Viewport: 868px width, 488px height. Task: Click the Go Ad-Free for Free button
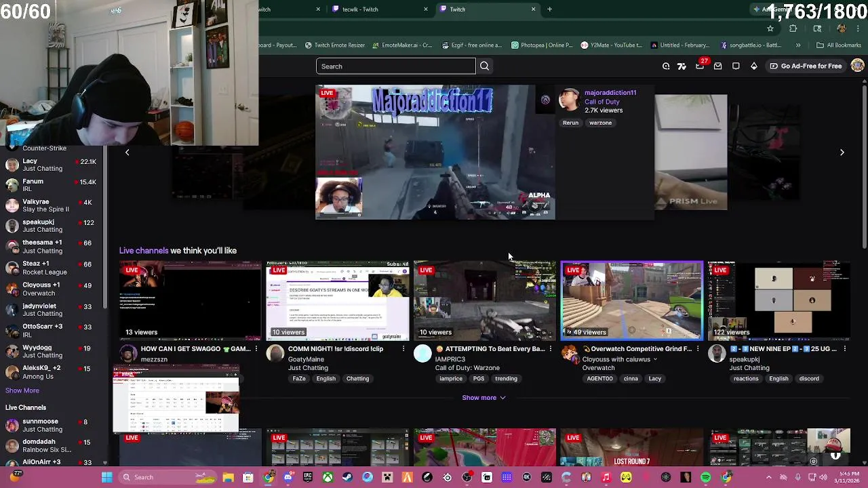pyautogui.click(x=806, y=66)
